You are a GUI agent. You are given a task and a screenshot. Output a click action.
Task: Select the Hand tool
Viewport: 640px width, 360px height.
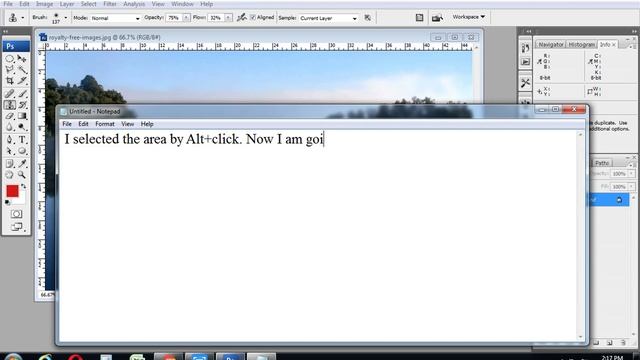click(x=9, y=175)
